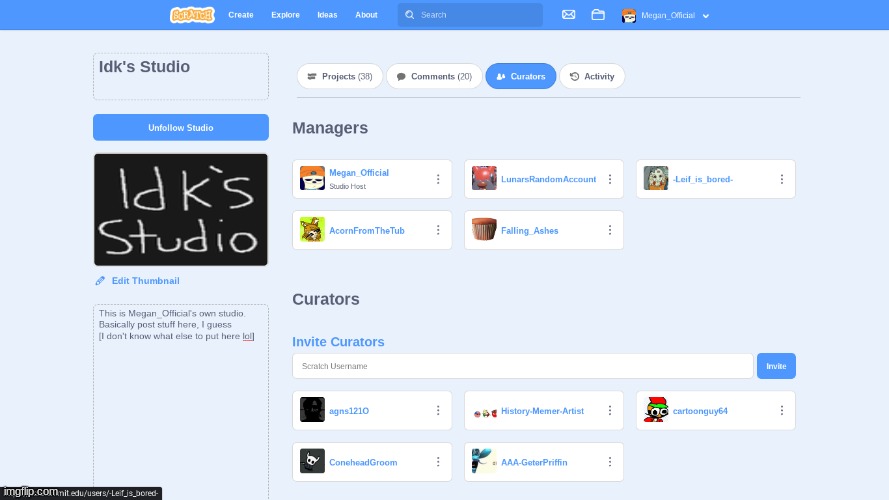Image resolution: width=889 pixels, height=500 pixels.
Task: Click the Megan_Official manager avatar
Action: tap(312, 178)
